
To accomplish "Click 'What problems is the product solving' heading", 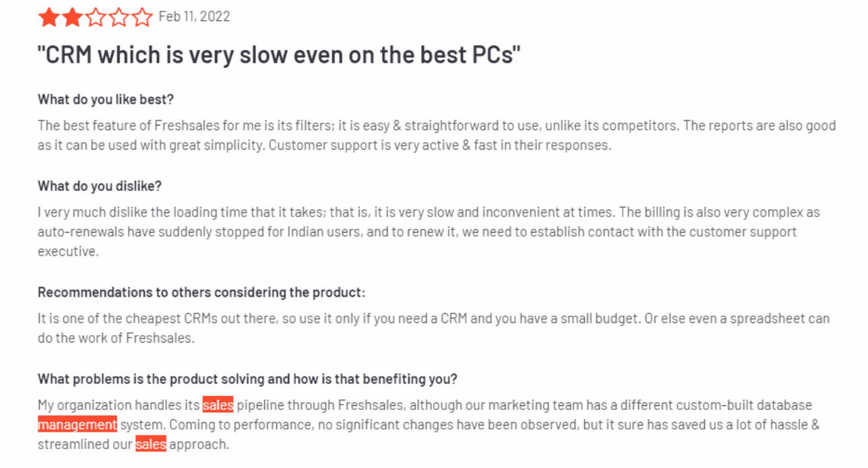I will [x=247, y=378].
